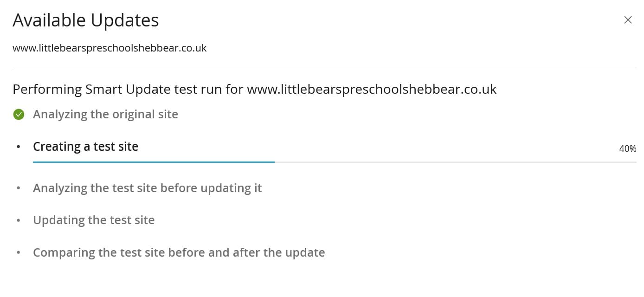
Task: Click the bullet beside Updating the test site
Action: coord(19,220)
